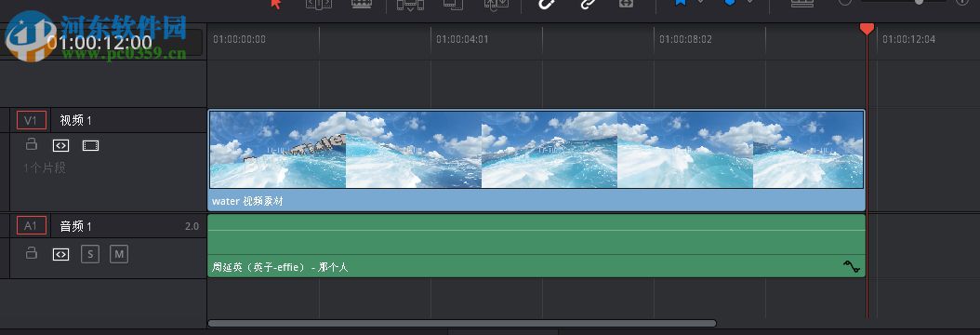Click the fade curve icon on audio clip

click(852, 267)
